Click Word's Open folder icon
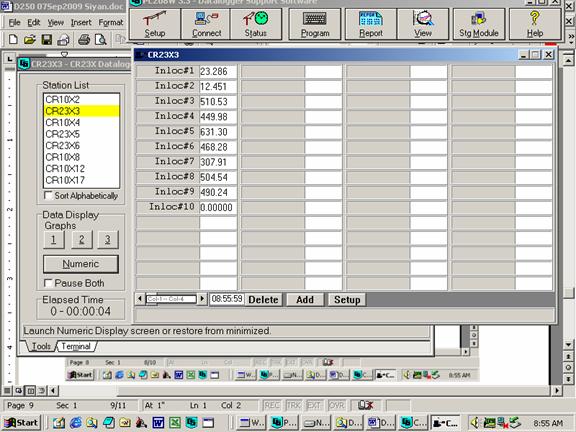This screenshot has height=432, width=576. 30,39
